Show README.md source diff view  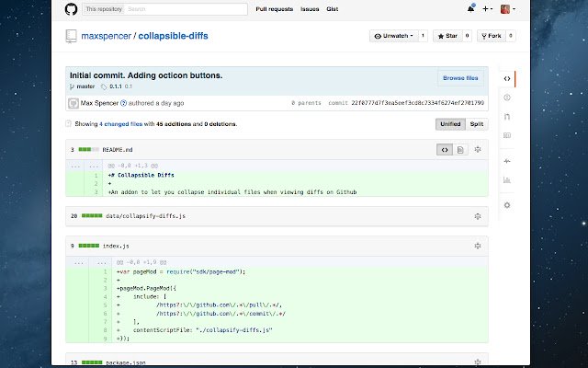445,150
